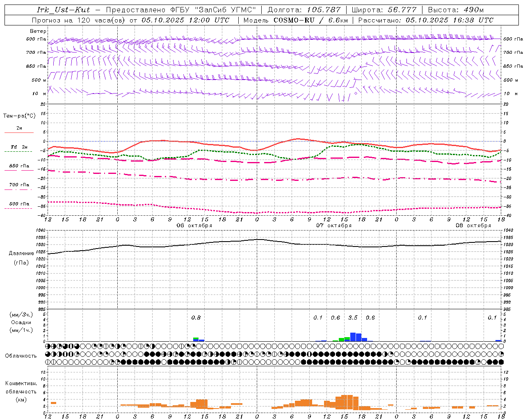Select the 0.8 precipitation total
The height and width of the screenshot is (420, 525).
(196, 317)
